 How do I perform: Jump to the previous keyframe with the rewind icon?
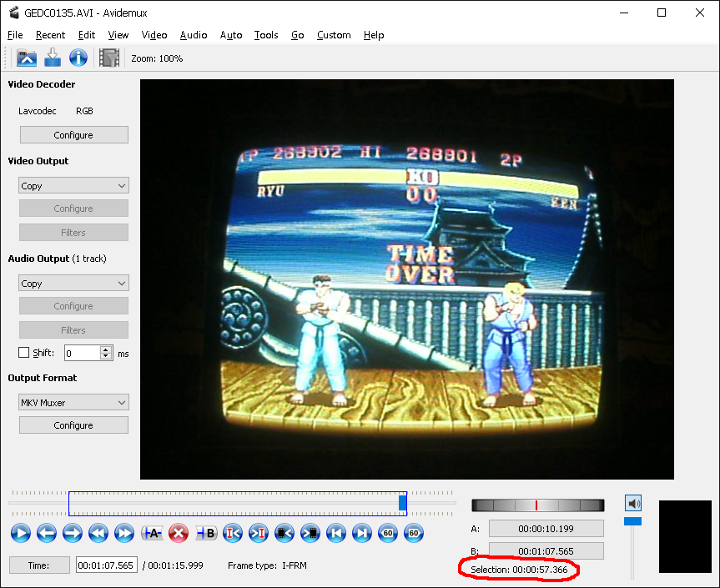(x=98, y=534)
